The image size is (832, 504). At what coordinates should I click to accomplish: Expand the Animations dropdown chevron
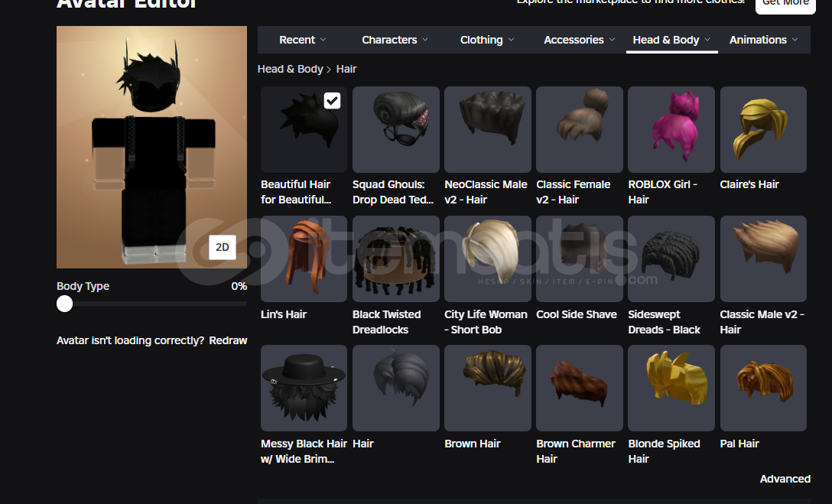click(795, 40)
